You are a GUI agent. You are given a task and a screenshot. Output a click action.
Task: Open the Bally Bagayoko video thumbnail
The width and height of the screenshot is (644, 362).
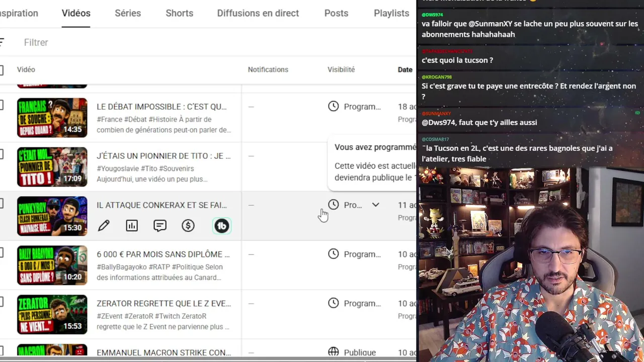(x=52, y=265)
